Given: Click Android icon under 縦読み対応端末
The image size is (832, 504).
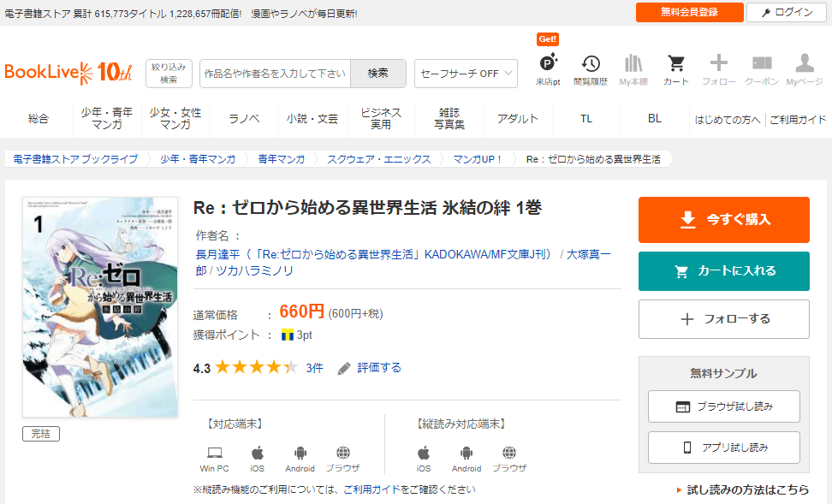Looking at the screenshot, I should click(x=467, y=459).
